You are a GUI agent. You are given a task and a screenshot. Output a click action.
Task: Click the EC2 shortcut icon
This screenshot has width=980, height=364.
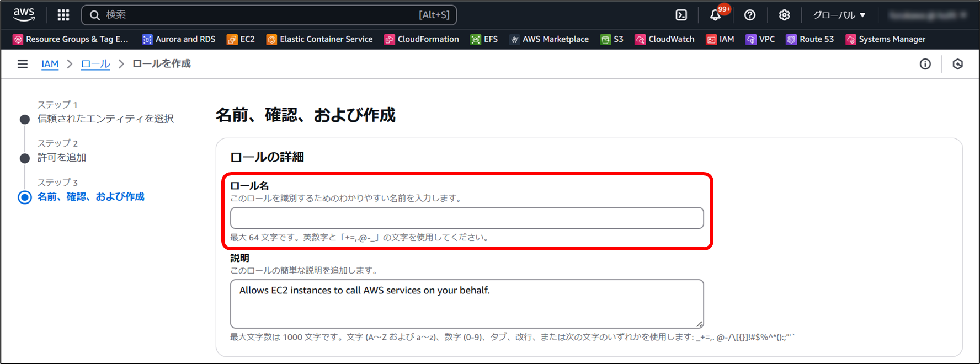coord(232,39)
